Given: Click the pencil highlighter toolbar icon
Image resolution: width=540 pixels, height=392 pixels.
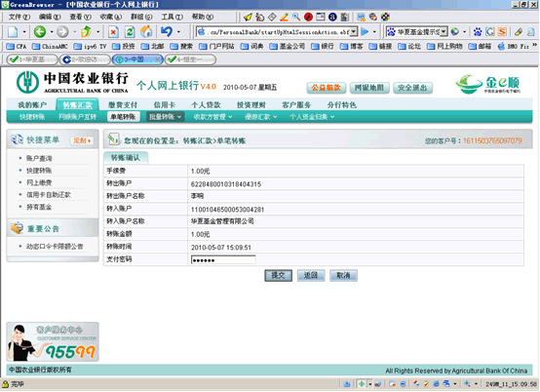Looking at the screenshot, I should click(284, 17).
